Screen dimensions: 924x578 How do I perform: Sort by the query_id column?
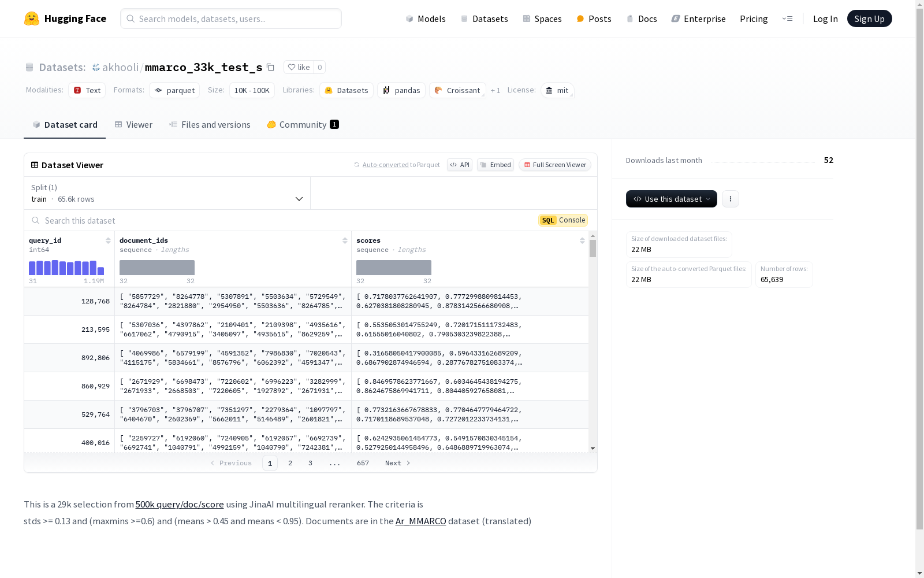108,240
